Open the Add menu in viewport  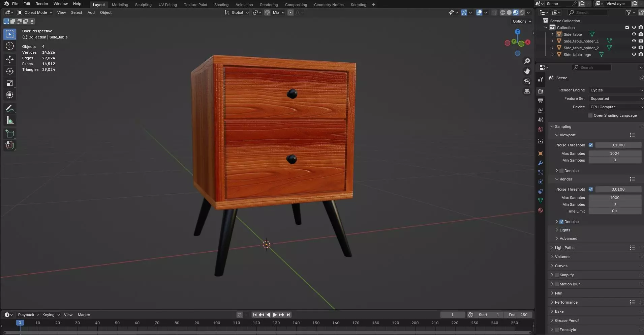(x=91, y=12)
